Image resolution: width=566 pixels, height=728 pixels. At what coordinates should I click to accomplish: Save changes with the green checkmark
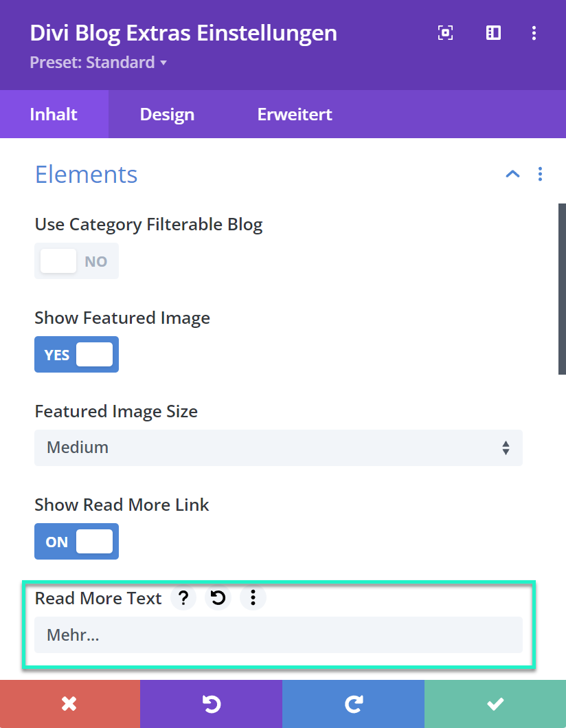(x=495, y=704)
